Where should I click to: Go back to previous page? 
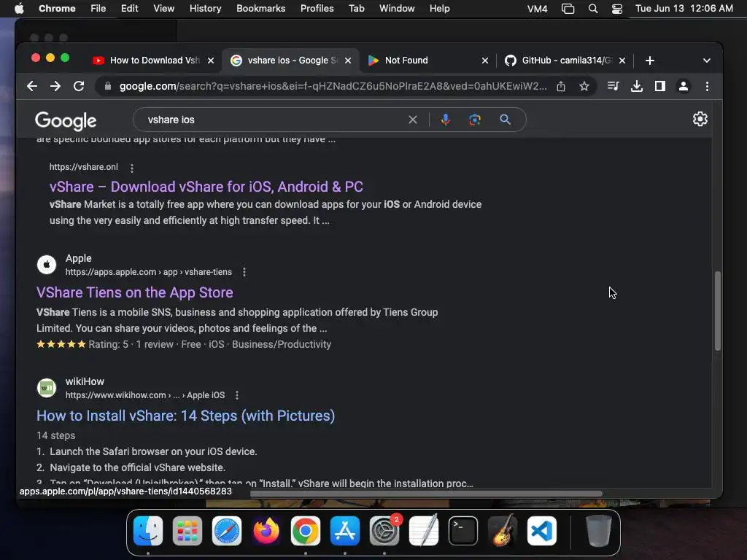[x=32, y=86]
